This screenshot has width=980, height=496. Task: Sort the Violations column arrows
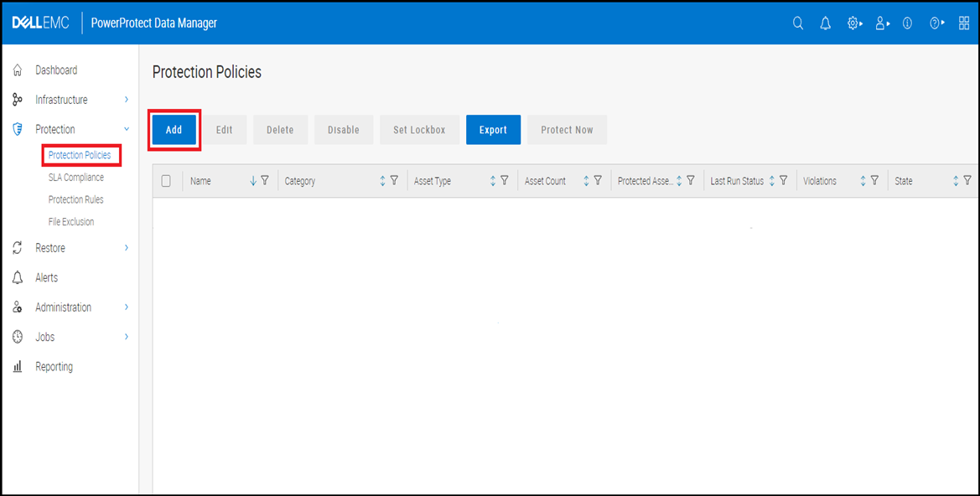[863, 180]
